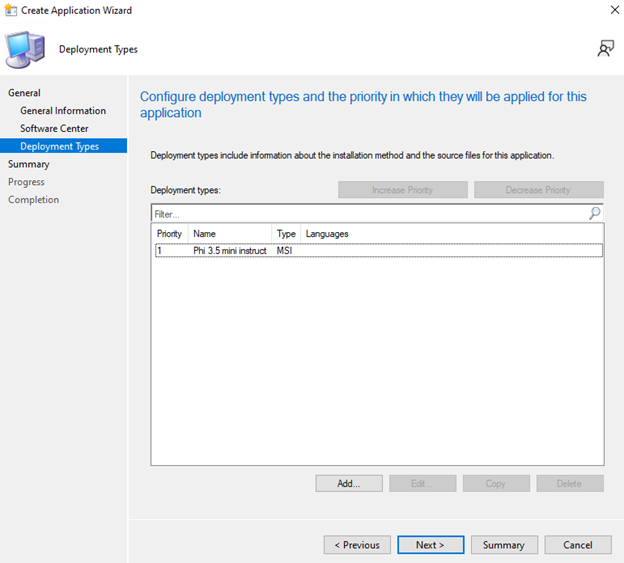The height and width of the screenshot is (563, 624).
Task: Cancel the wizard
Action: click(577, 545)
